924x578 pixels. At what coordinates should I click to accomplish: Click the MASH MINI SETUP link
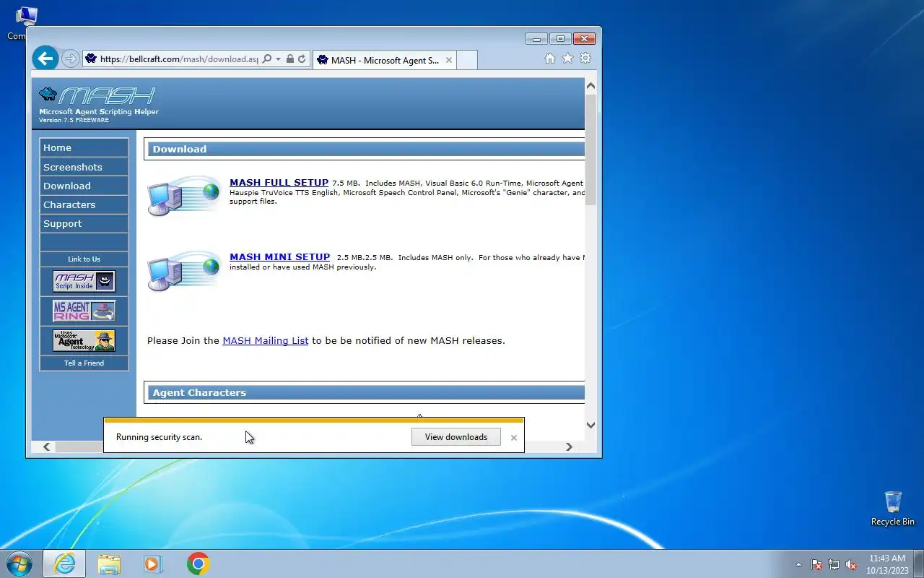[x=279, y=257]
